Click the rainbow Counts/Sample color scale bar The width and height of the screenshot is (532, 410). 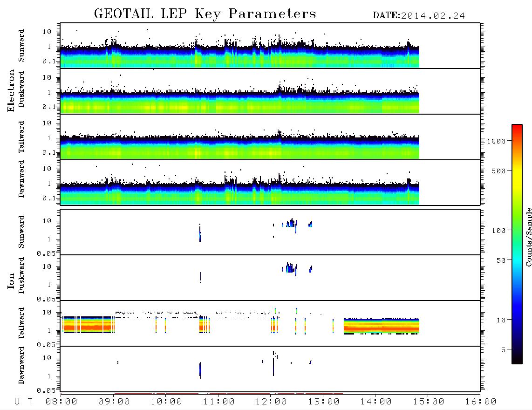(x=517, y=244)
